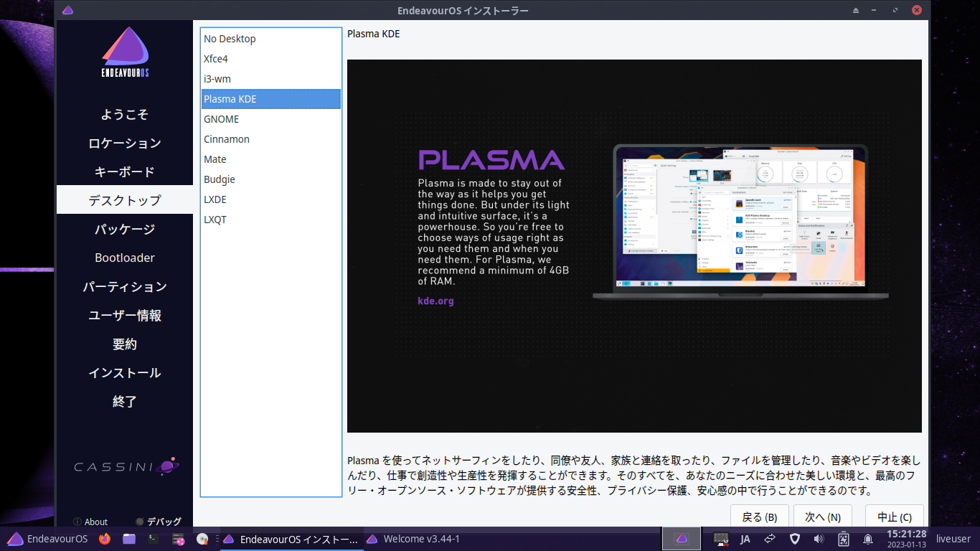Go to the ユーザー情報 sidebar step
Screen dimensions: 980x551
click(x=125, y=315)
